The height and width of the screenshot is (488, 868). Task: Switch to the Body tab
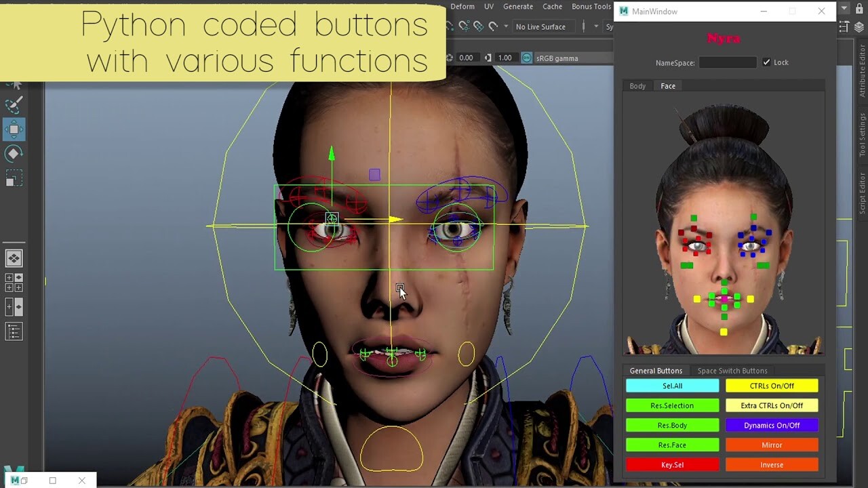pyautogui.click(x=637, y=85)
